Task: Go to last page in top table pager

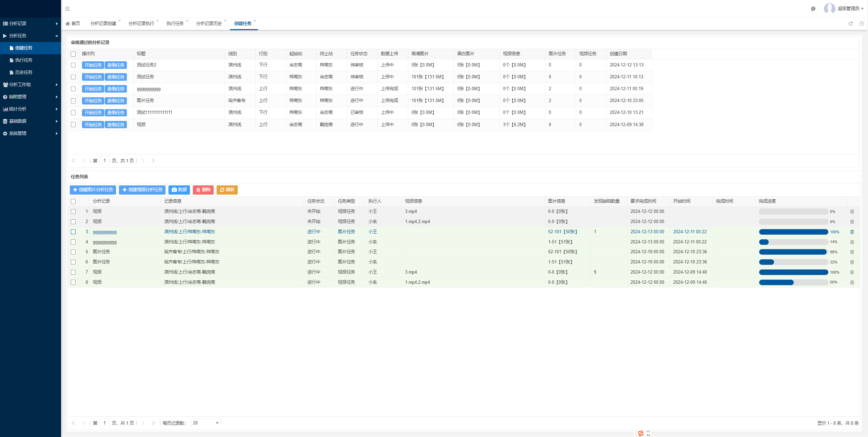Action: click(x=153, y=161)
